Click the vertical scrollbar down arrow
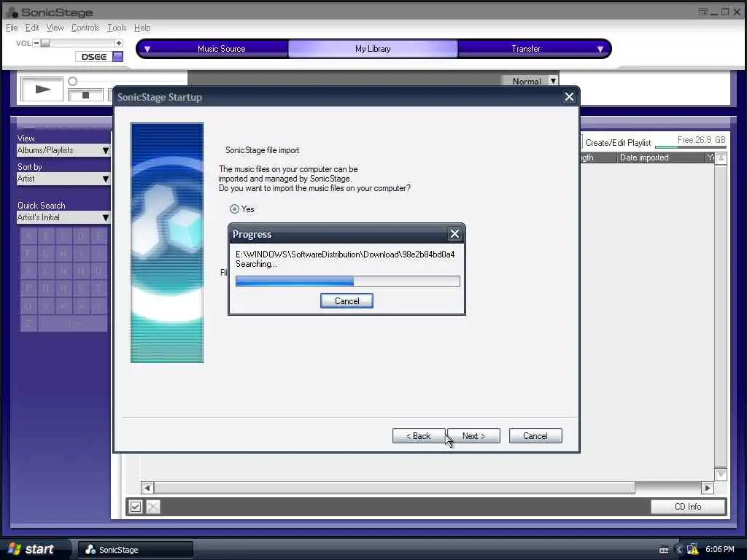This screenshot has height=560, width=747. coord(721,474)
